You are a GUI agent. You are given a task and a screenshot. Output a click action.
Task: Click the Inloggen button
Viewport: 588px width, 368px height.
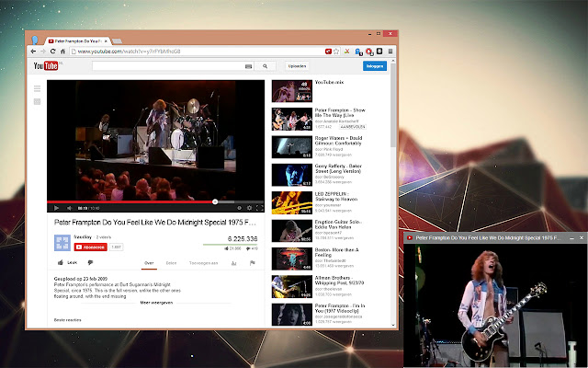click(375, 66)
